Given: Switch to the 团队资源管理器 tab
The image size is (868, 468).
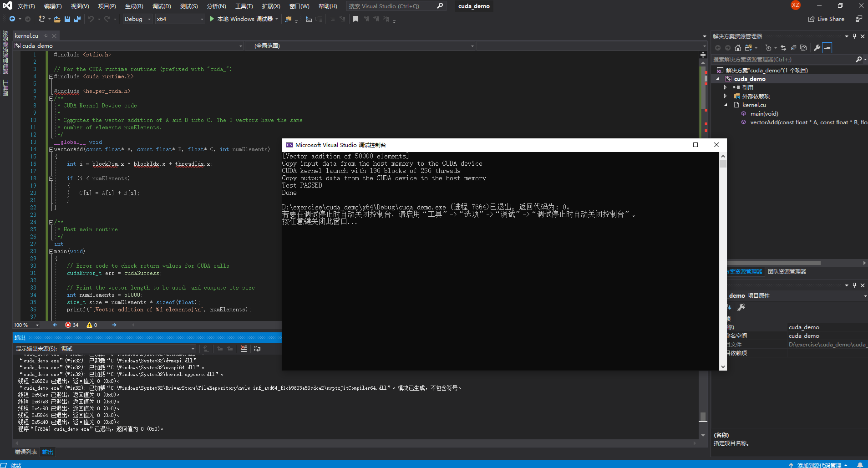Looking at the screenshot, I should click(x=787, y=272).
